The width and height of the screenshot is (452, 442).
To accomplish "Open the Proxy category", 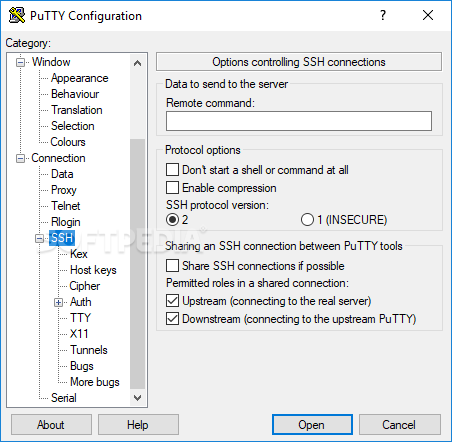I will coord(63,190).
